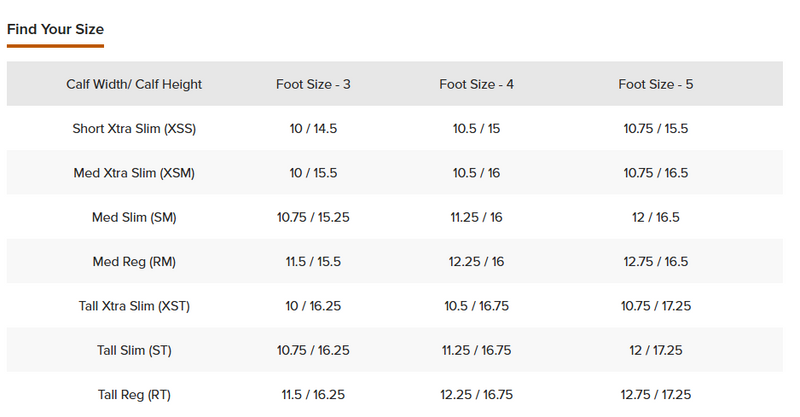
Task: Select the Med Reg (RM) row label
Action: (134, 262)
